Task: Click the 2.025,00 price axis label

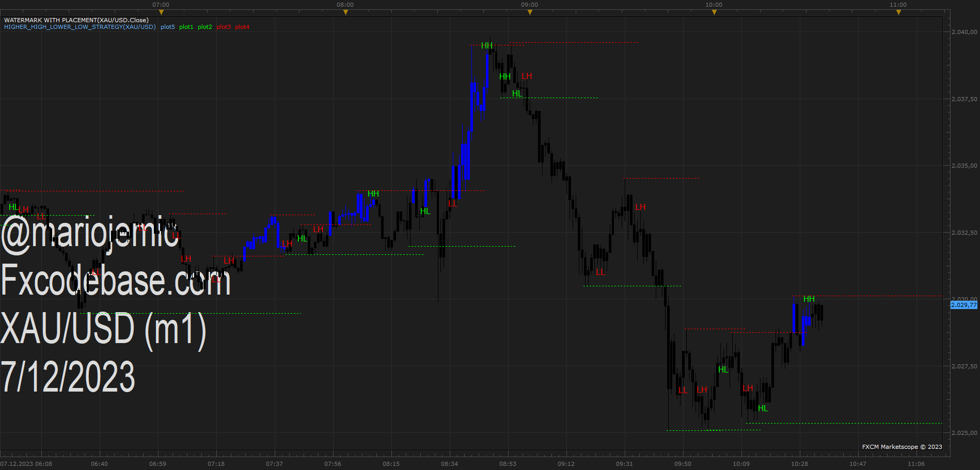Action: click(x=964, y=433)
